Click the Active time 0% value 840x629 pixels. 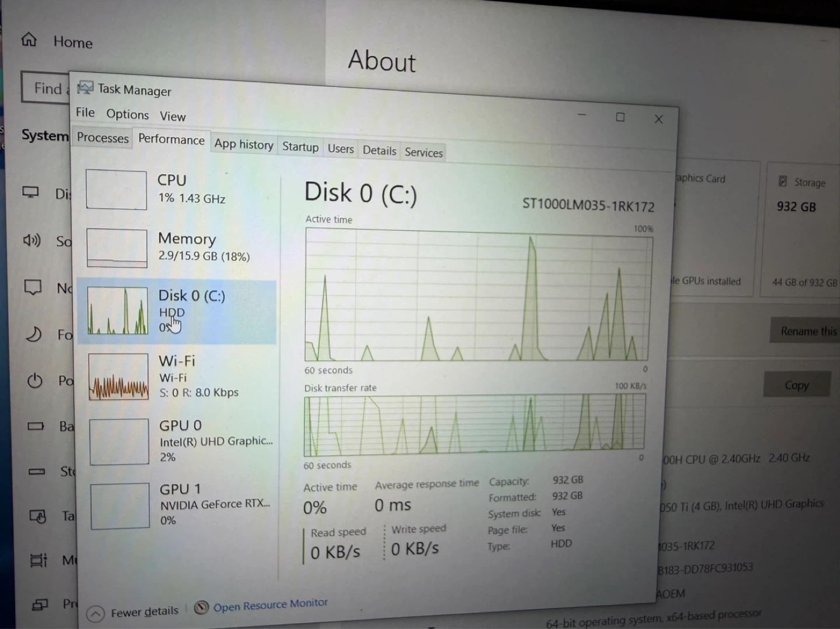(314, 508)
